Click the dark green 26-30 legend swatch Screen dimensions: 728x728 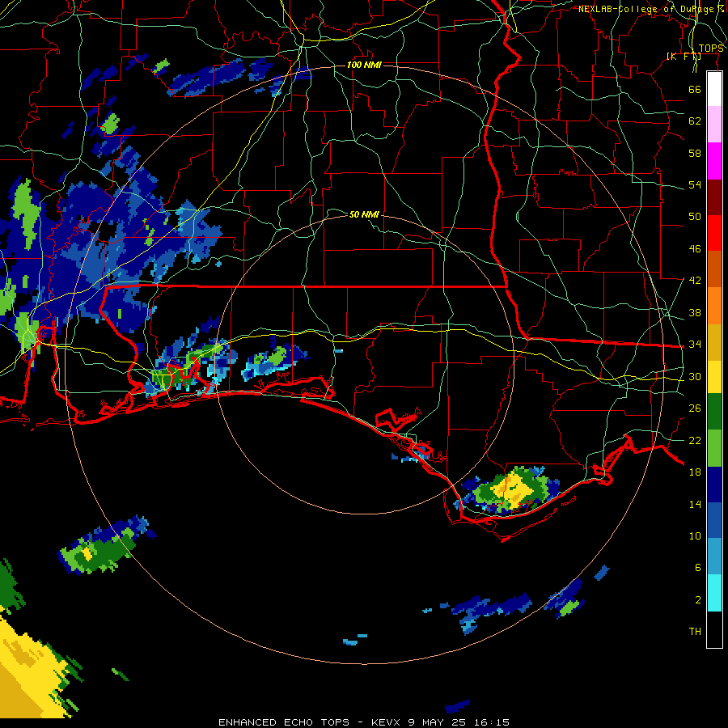(714, 412)
